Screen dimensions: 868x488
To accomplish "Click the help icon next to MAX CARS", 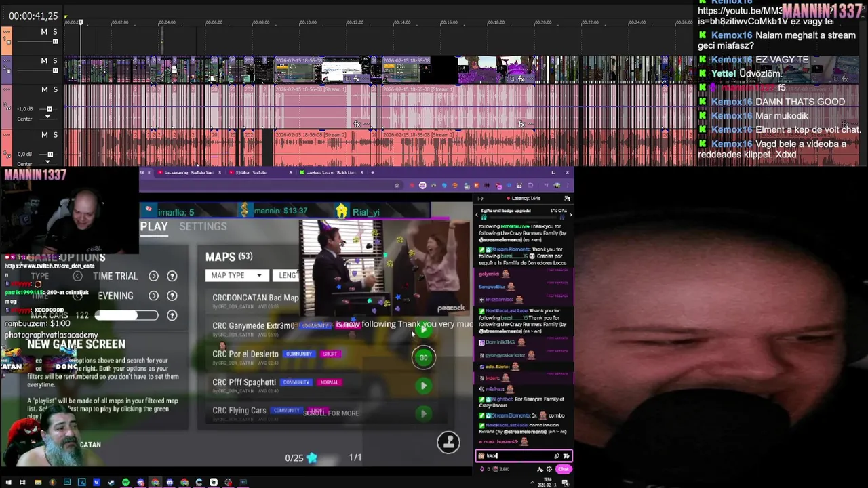I will (x=172, y=315).
